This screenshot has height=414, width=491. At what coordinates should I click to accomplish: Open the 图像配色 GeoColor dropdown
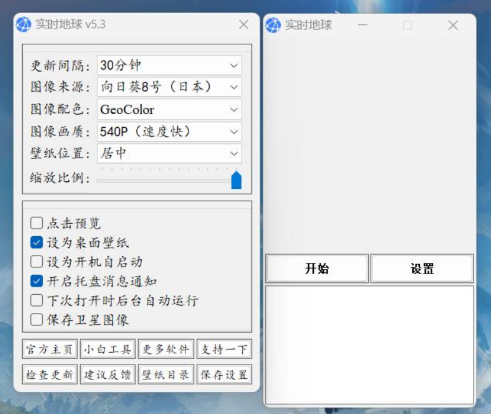coord(169,109)
